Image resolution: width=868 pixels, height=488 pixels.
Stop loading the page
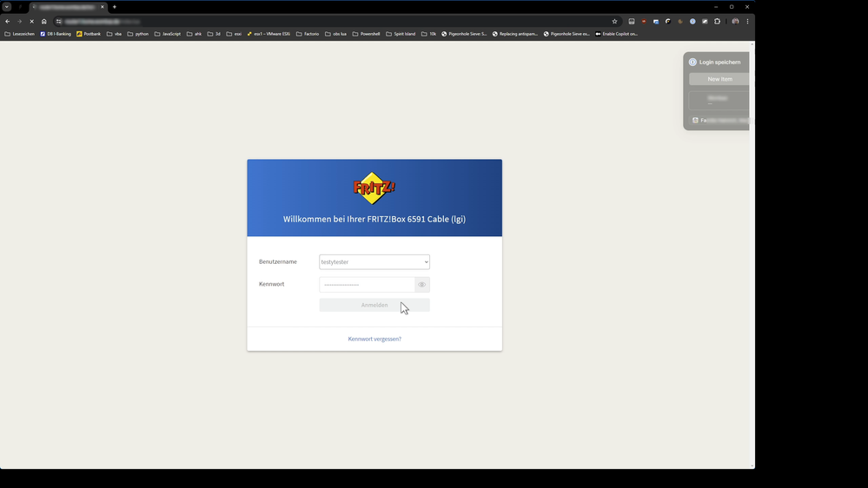[31, 21]
